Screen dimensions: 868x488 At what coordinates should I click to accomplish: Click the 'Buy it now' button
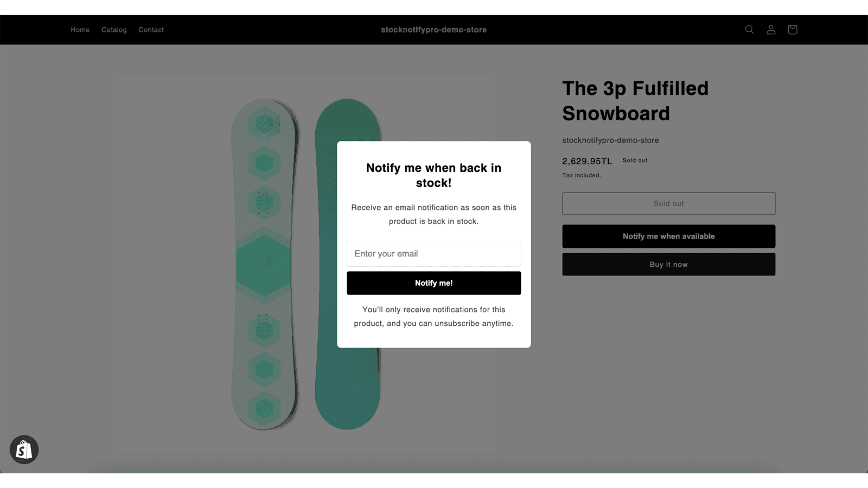pos(668,265)
